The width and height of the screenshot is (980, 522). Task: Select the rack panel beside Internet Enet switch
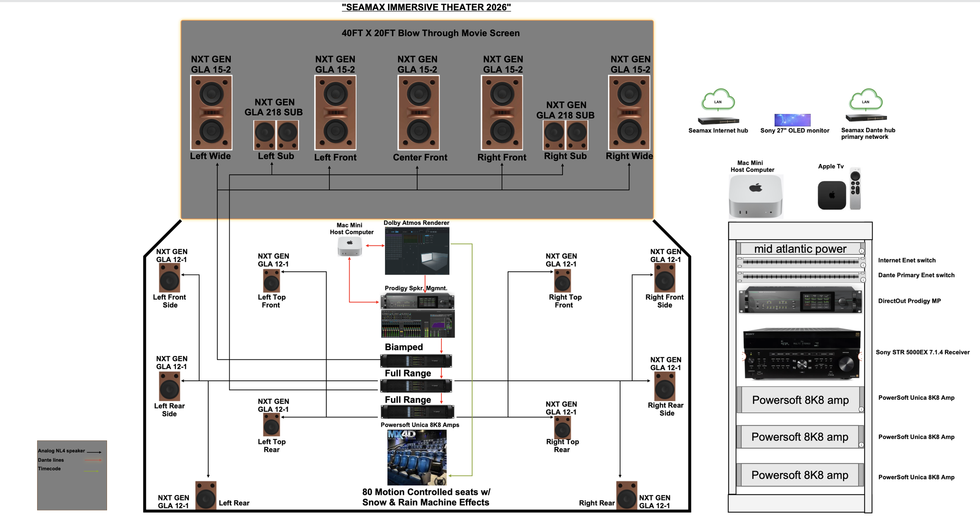(800, 262)
